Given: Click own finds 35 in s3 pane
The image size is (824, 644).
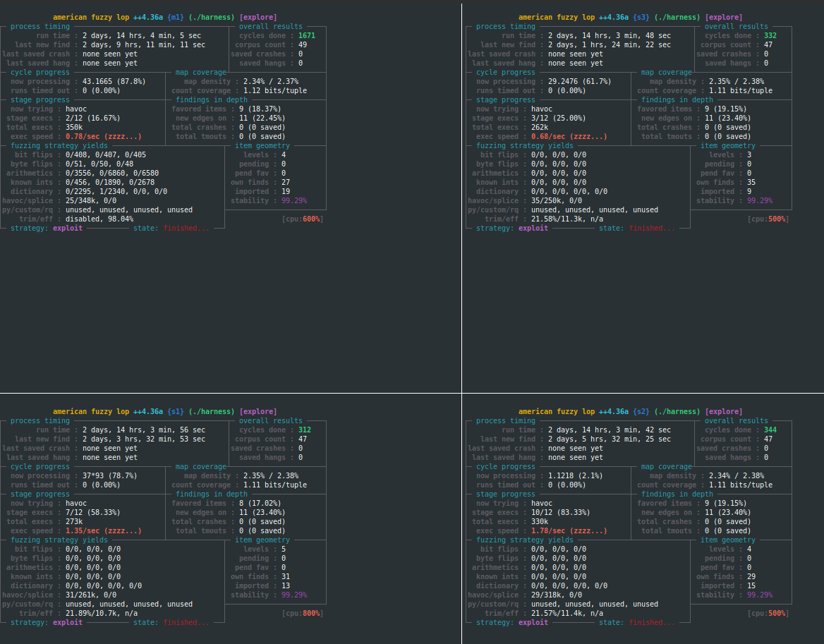Looking at the screenshot, I should pos(751,182).
